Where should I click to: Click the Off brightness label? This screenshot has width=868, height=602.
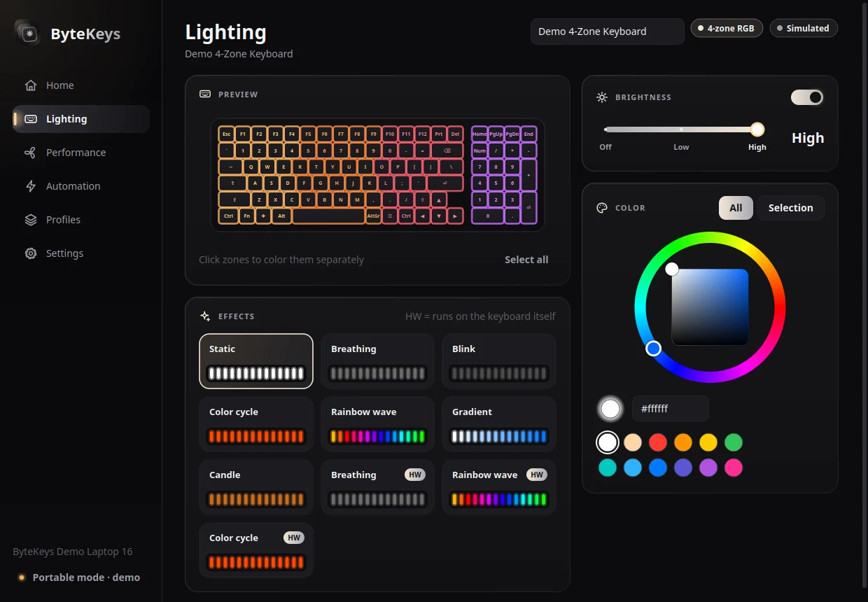(x=605, y=147)
